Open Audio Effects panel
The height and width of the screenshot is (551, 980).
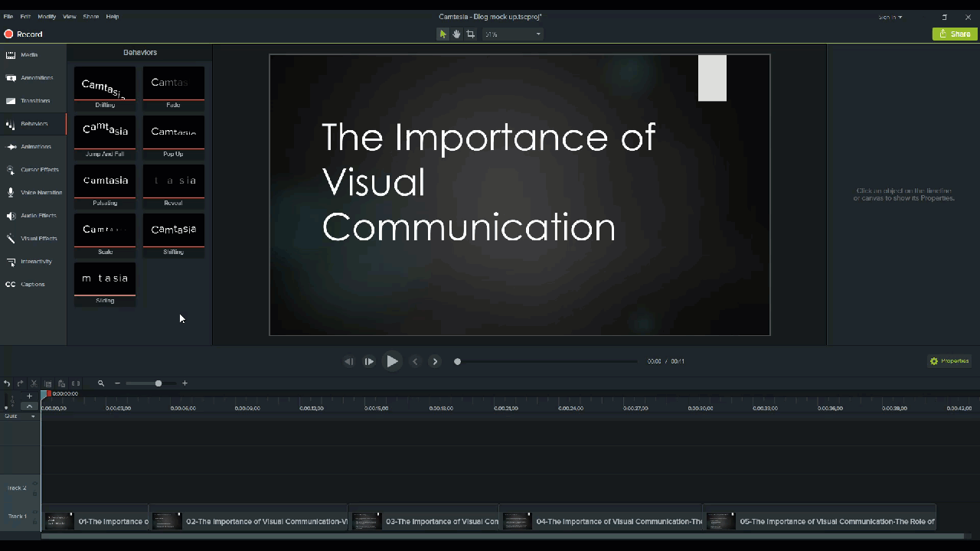coord(36,215)
